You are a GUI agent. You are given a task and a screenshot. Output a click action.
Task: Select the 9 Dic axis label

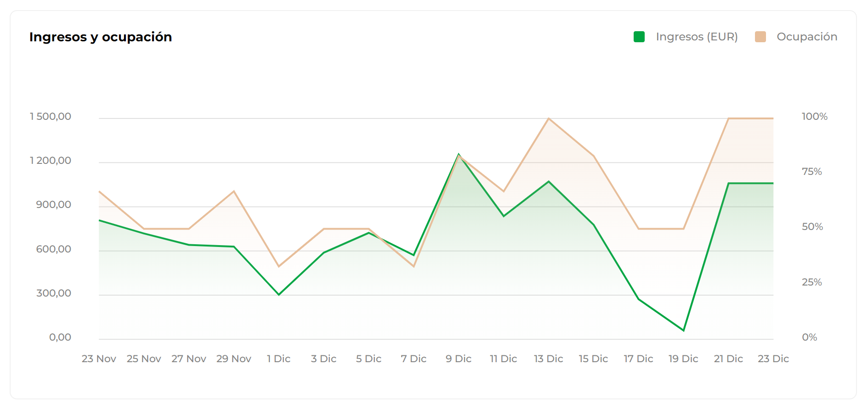pos(459,359)
